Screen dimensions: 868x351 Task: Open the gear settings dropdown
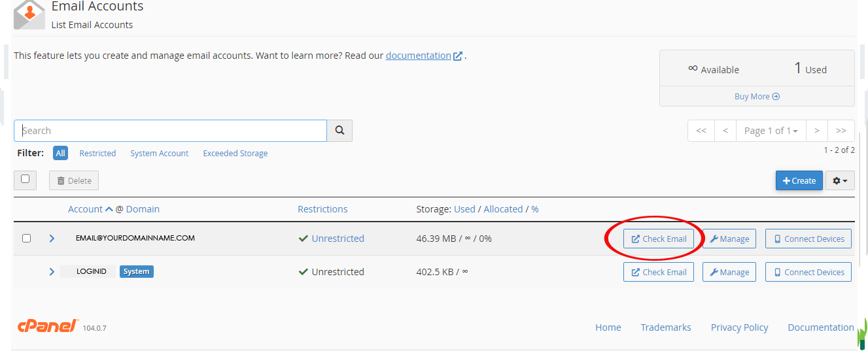tap(840, 180)
